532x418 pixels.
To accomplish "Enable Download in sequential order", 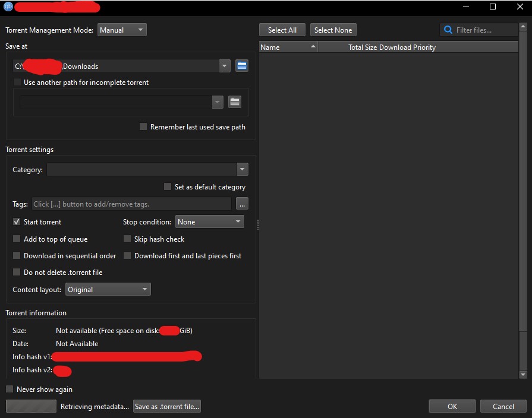I will [16, 256].
